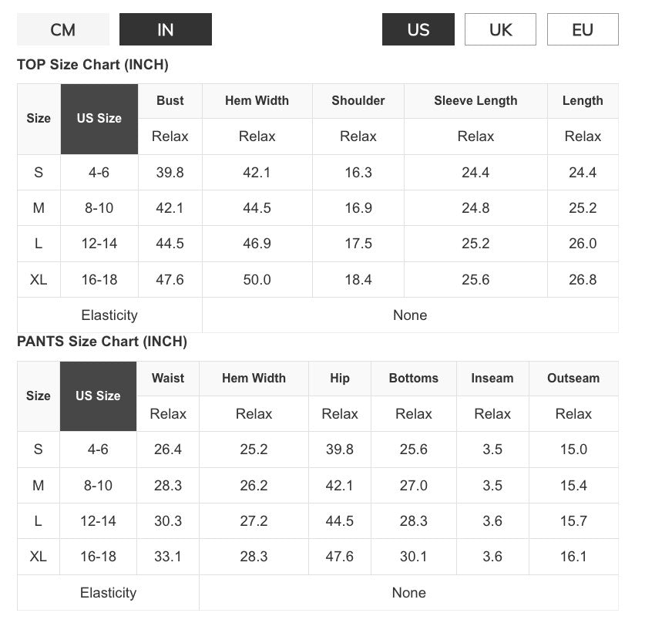Click the Inseam column header
This screenshot has height=623, width=672.
[492, 379]
